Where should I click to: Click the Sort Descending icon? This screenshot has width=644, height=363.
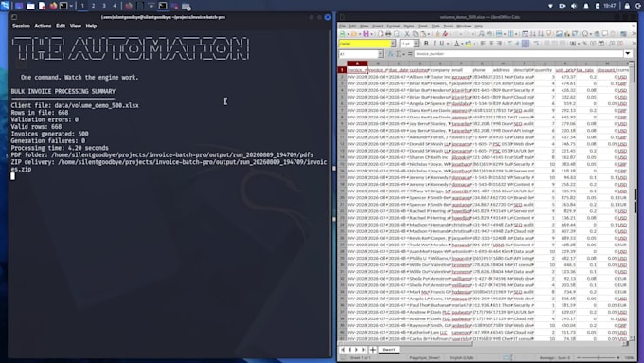click(x=541, y=34)
